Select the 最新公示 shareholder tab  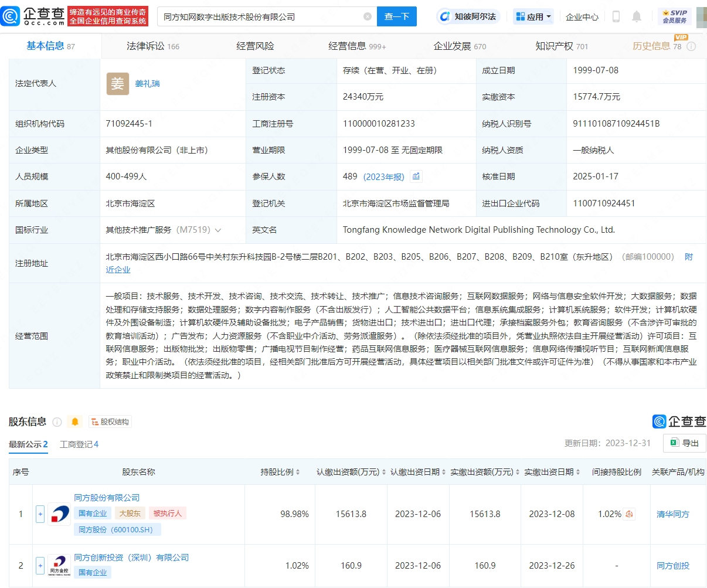pyautogui.click(x=28, y=444)
